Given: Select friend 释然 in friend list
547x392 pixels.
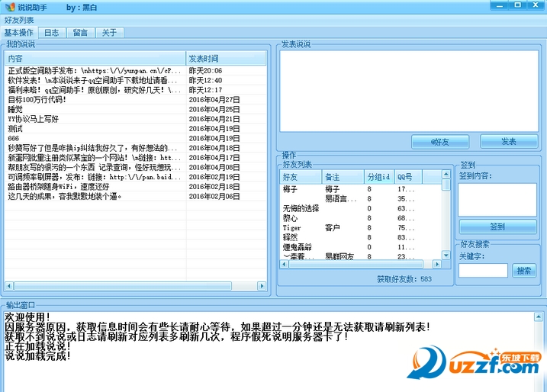Looking at the screenshot, I should [x=361, y=237].
